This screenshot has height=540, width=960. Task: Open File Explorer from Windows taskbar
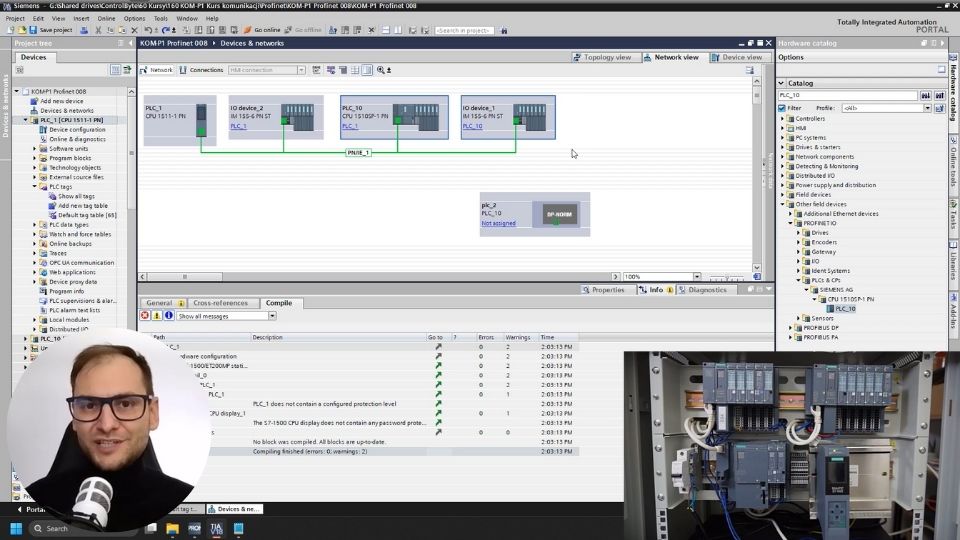(173, 528)
